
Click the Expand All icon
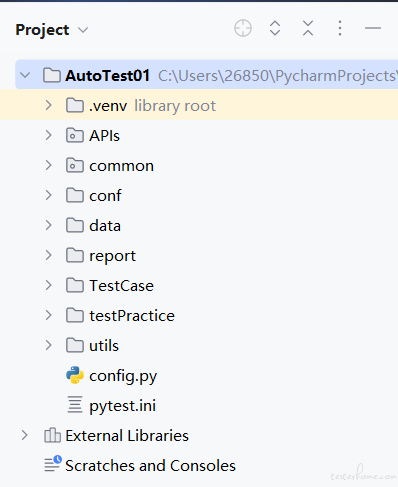tap(275, 28)
